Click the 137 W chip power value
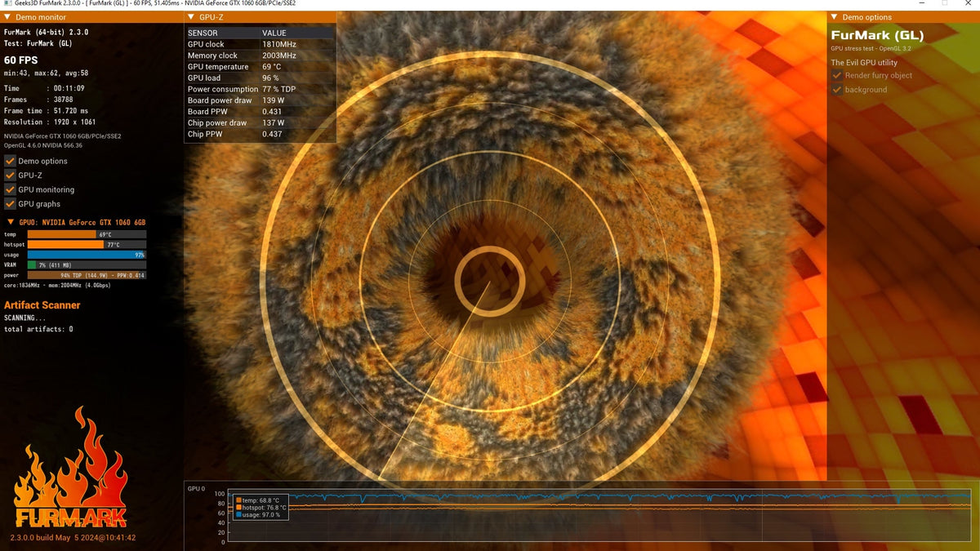 coord(274,122)
